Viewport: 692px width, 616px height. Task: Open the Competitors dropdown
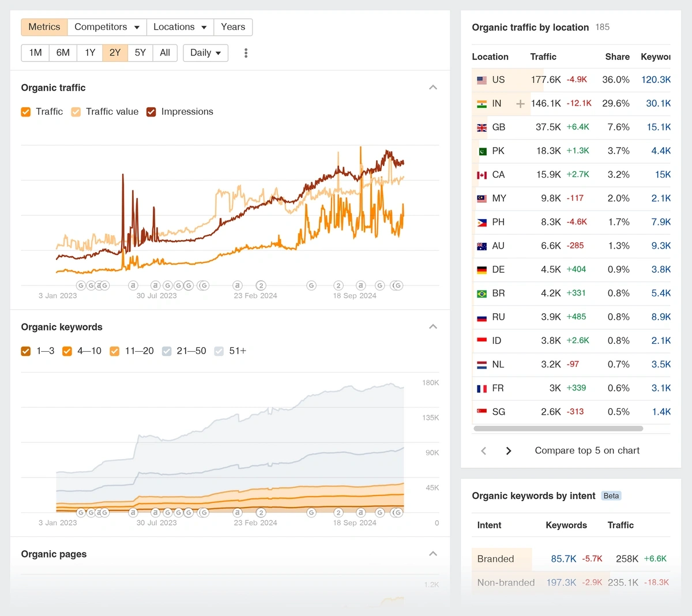click(107, 27)
